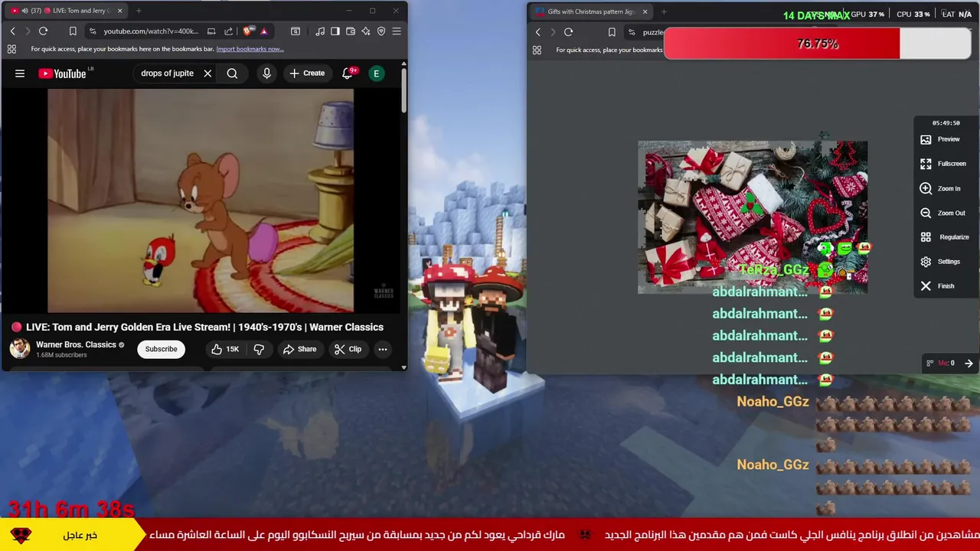Image resolution: width=980 pixels, height=551 pixels.
Task: Click the arrow next to the Me score
Action: (969, 364)
